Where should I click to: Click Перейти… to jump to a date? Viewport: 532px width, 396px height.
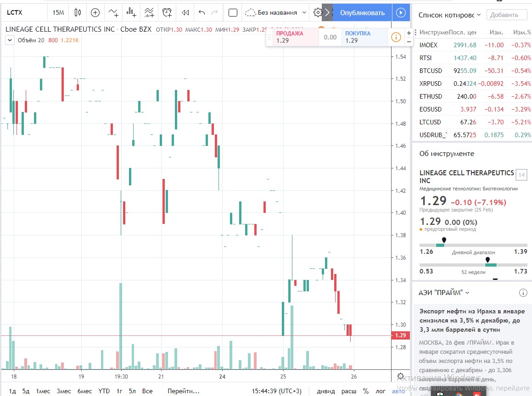click(x=184, y=391)
